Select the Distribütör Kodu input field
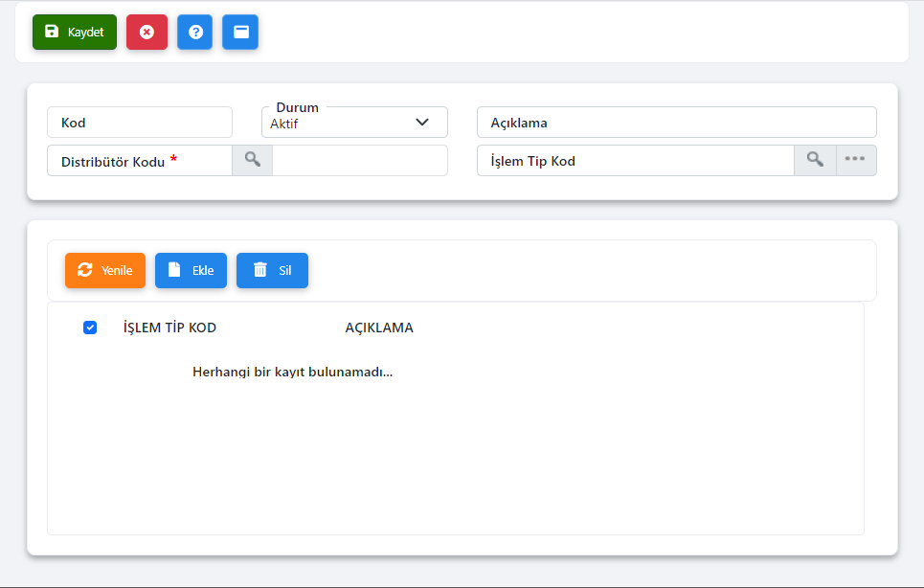 (140, 161)
